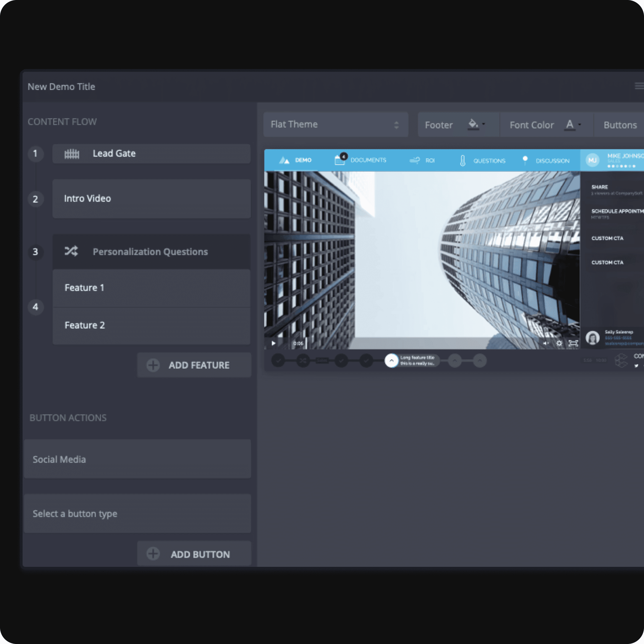Open the Flat Theme dropdown

pos(336,124)
